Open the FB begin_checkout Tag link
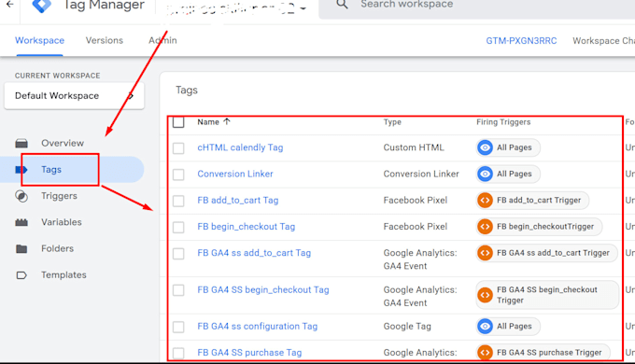This screenshot has height=364, width=635. click(x=247, y=227)
